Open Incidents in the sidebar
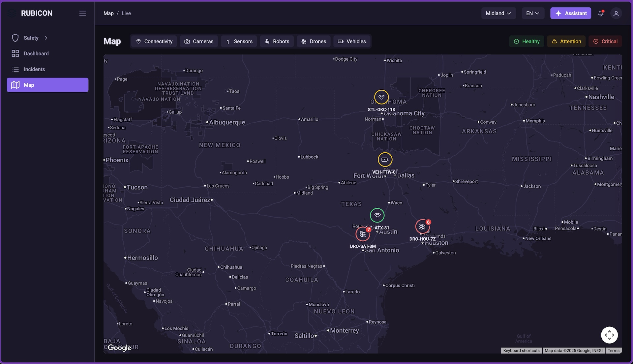 [47, 69]
